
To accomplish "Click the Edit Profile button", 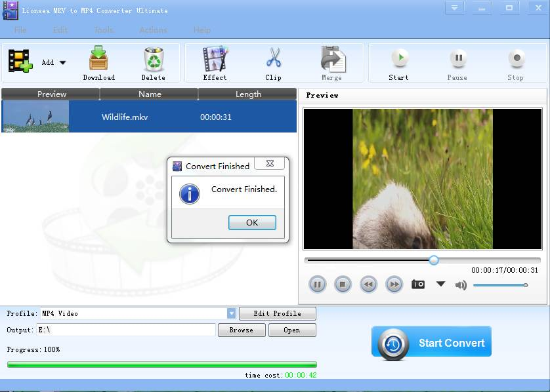I will coord(278,313).
